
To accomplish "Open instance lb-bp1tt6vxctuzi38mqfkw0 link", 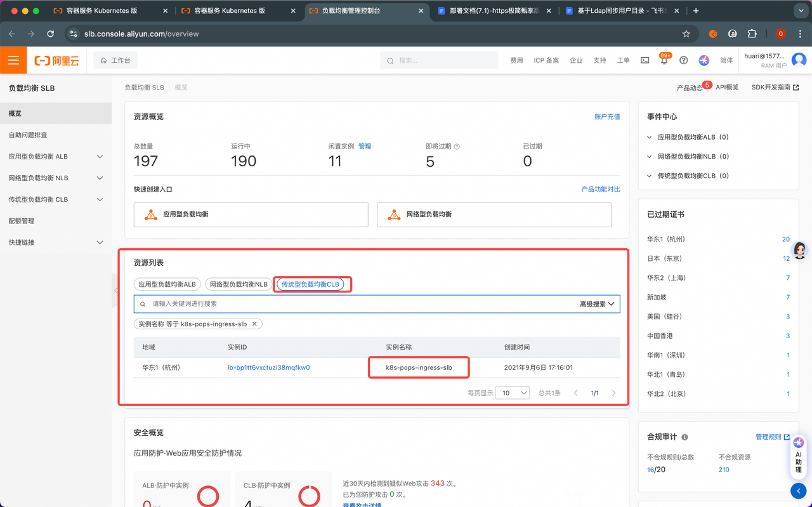I will coord(268,367).
